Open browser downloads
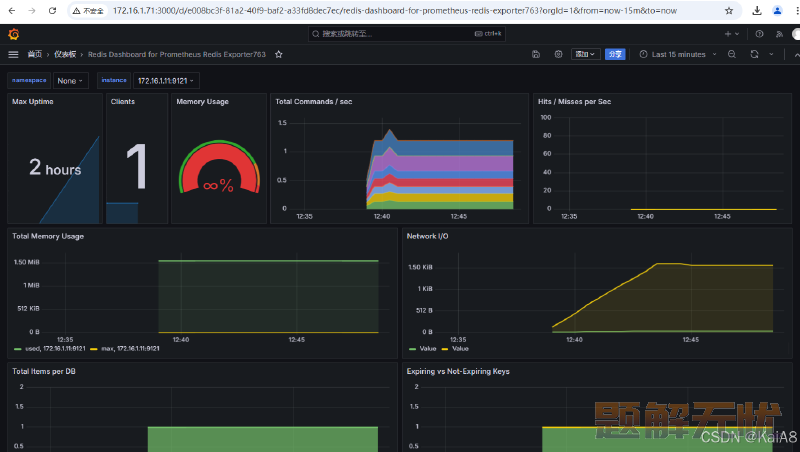The height and width of the screenshot is (452, 800). click(x=757, y=11)
